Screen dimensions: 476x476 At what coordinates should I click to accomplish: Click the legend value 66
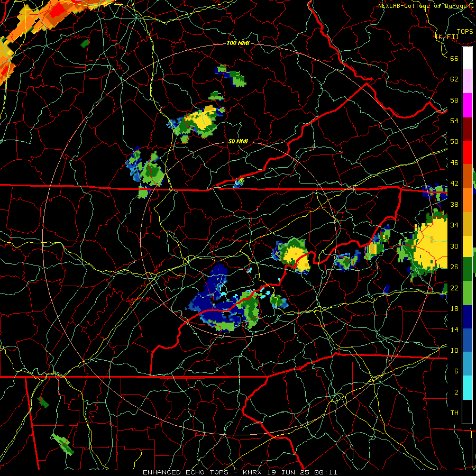454,58
